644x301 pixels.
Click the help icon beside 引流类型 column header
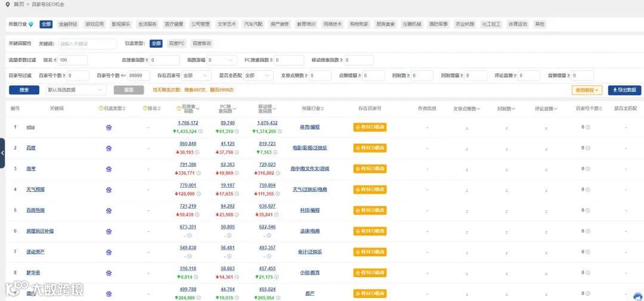(101, 108)
